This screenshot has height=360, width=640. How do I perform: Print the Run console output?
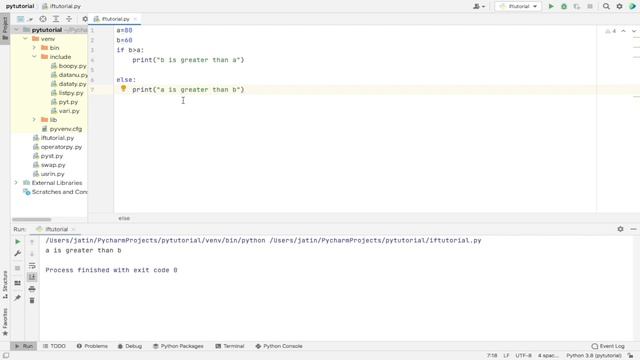(x=32, y=289)
